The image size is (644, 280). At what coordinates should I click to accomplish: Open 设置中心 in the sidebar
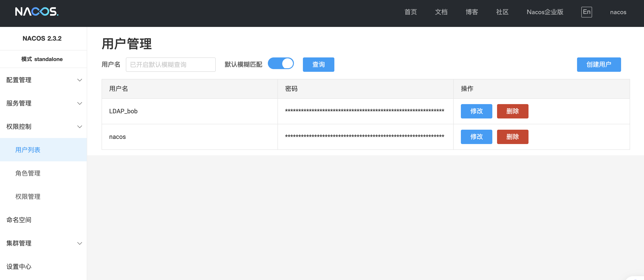pos(19,267)
